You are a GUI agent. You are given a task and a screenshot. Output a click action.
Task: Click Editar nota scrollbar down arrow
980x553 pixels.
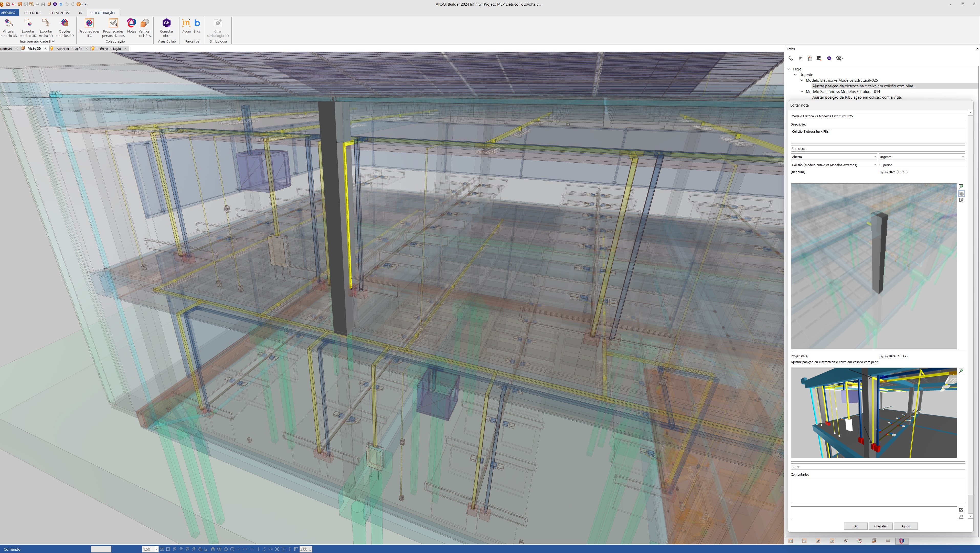(x=970, y=516)
